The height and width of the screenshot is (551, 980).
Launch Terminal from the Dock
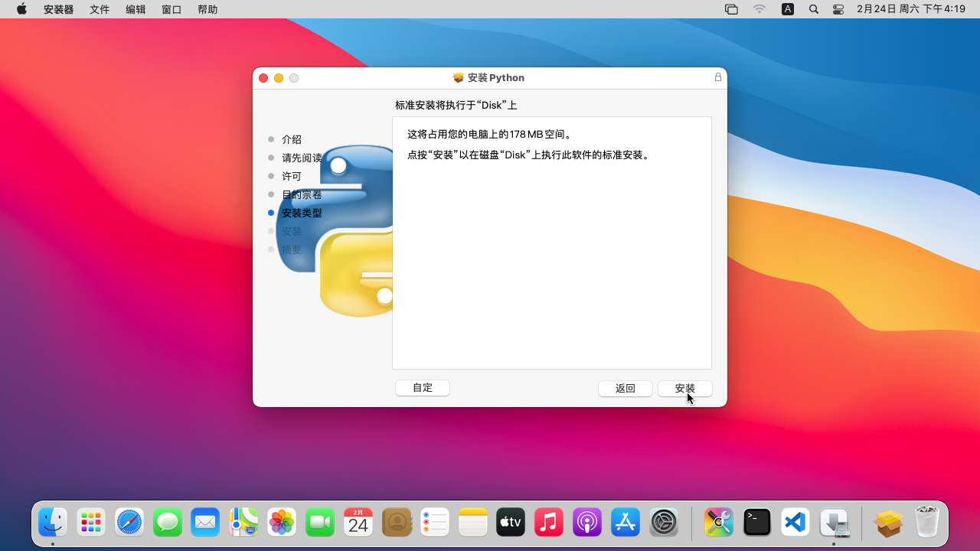[x=757, y=523]
